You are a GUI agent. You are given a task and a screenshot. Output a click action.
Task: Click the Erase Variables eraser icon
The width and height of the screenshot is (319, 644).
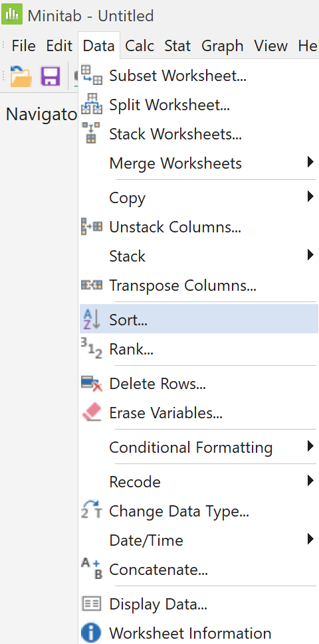(x=91, y=412)
